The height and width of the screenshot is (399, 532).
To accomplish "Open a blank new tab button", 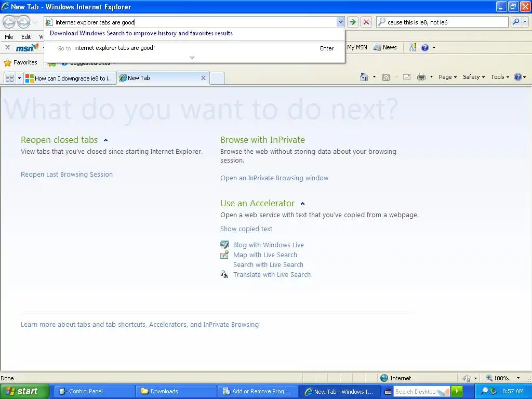I will [217, 78].
